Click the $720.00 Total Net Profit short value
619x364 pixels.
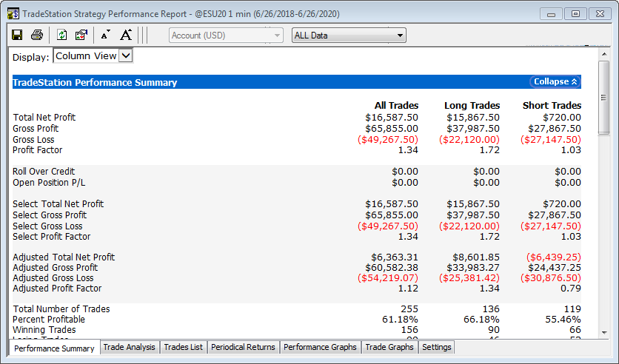coord(562,118)
